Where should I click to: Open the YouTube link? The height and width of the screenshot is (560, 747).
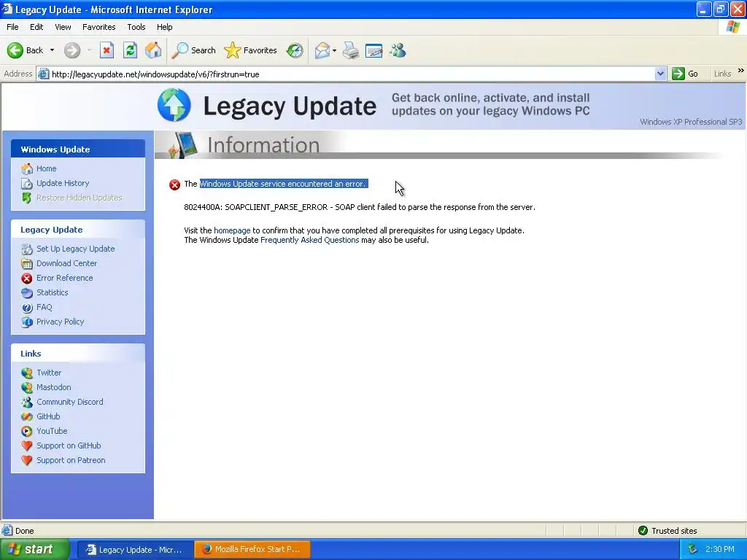52,431
